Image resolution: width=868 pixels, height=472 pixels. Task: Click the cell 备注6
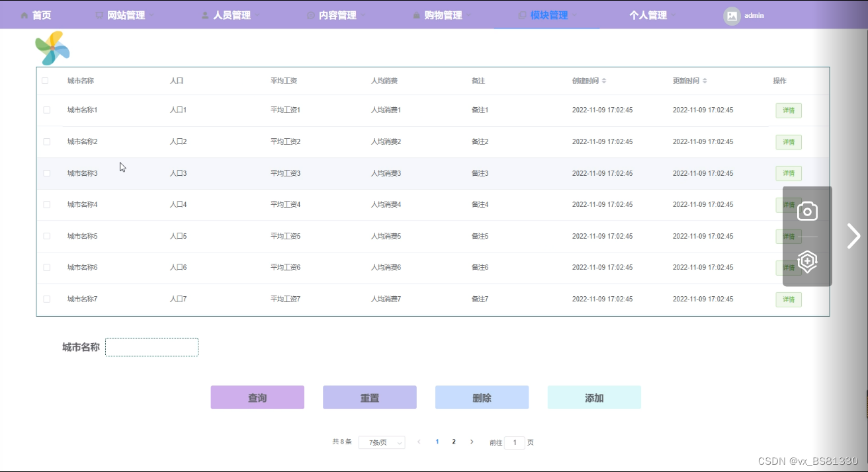click(480, 267)
